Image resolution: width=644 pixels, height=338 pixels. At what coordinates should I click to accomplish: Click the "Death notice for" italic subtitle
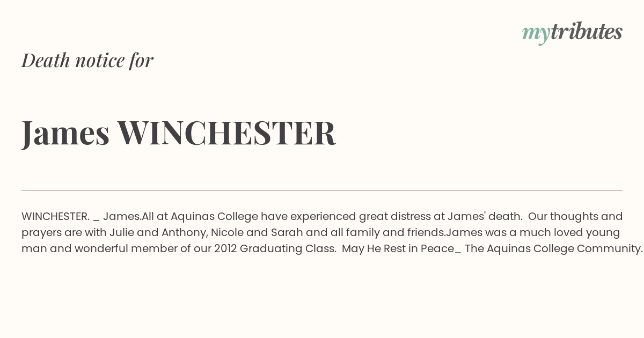pyautogui.click(x=87, y=60)
